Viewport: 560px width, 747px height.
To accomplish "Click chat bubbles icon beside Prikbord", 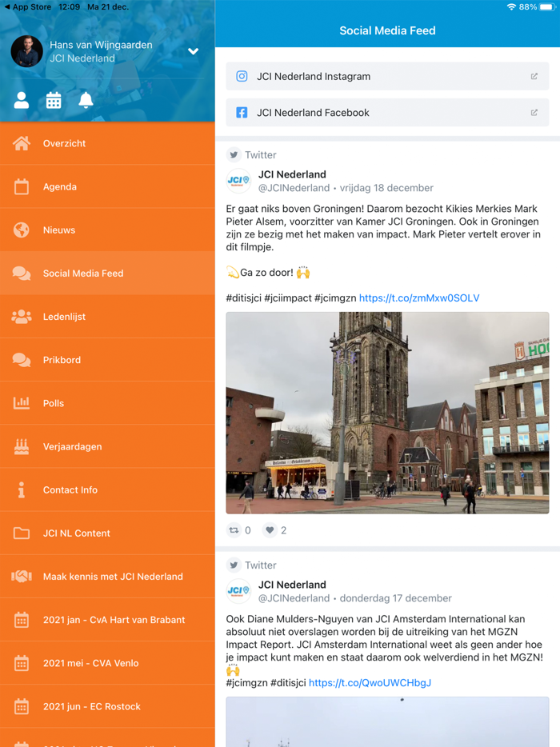I will point(22,360).
